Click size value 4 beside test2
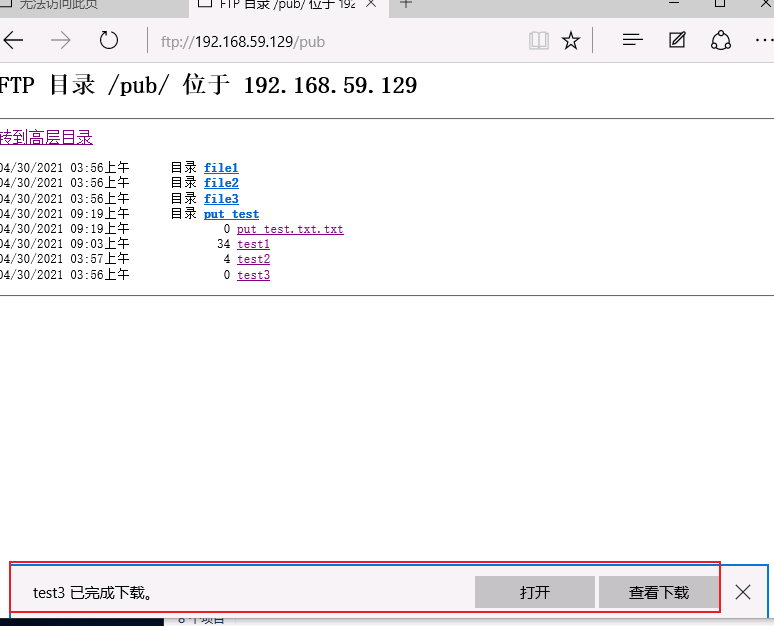Viewport: 774px width, 626px height. point(227,259)
